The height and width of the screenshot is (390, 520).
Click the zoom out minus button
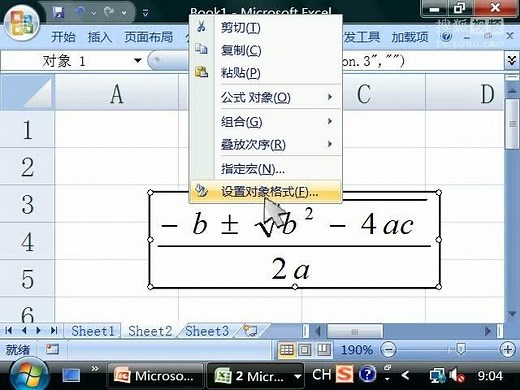click(388, 350)
